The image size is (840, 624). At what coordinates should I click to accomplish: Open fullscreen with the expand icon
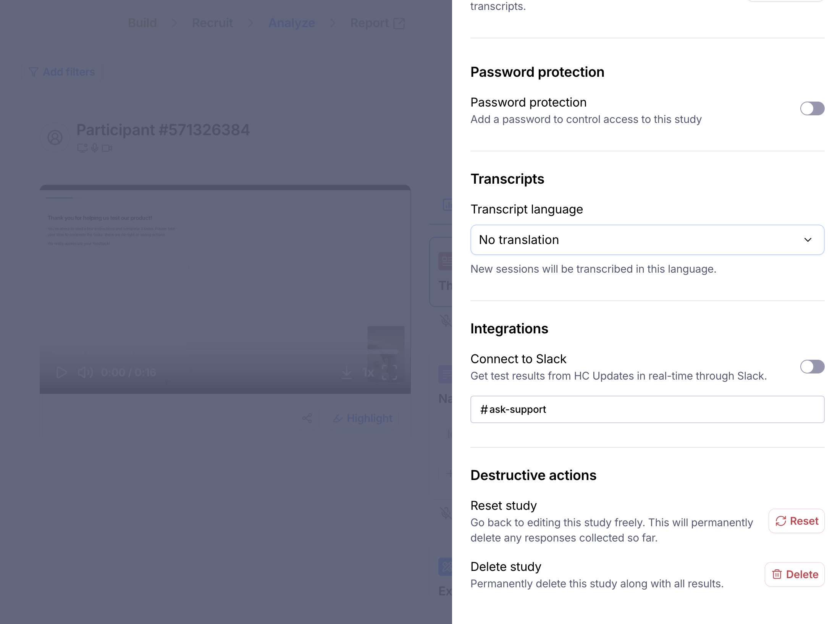[x=389, y=372]
